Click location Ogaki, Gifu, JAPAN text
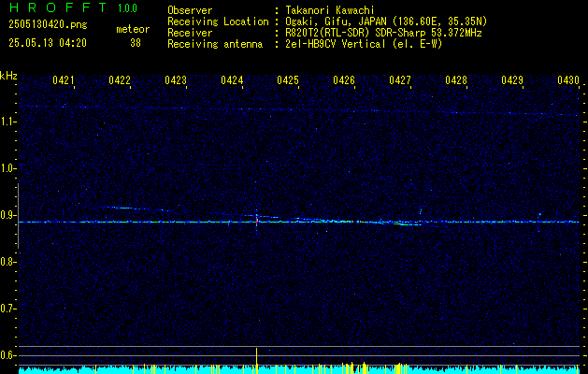The image size is (588, 374). [386, 22]
